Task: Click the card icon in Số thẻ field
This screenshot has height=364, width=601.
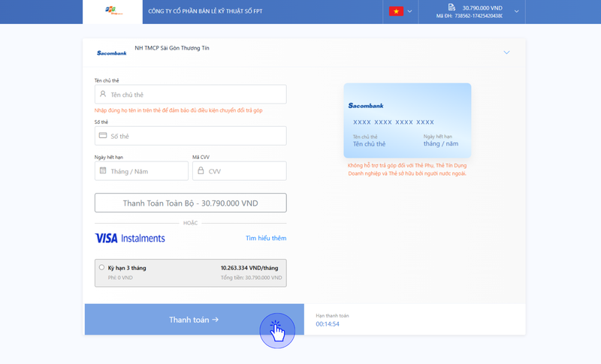Action: tap(103, 136)
